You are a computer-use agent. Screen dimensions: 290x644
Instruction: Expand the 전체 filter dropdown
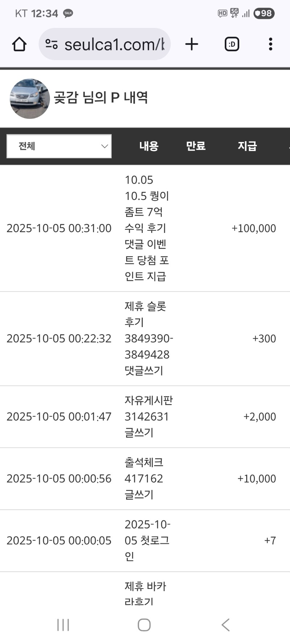click(59, 146)
